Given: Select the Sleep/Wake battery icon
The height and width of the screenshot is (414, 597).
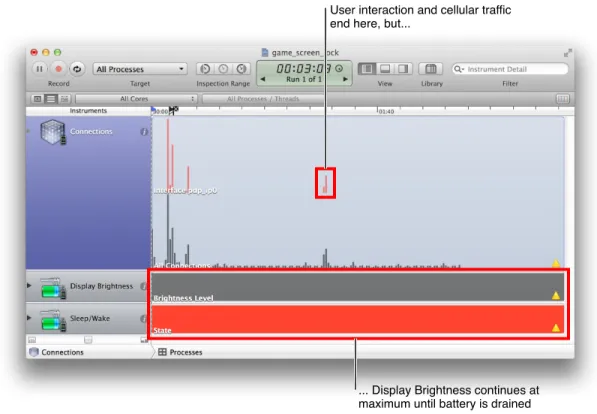Looking at the screenshot, I should click(x=53, y=320).
